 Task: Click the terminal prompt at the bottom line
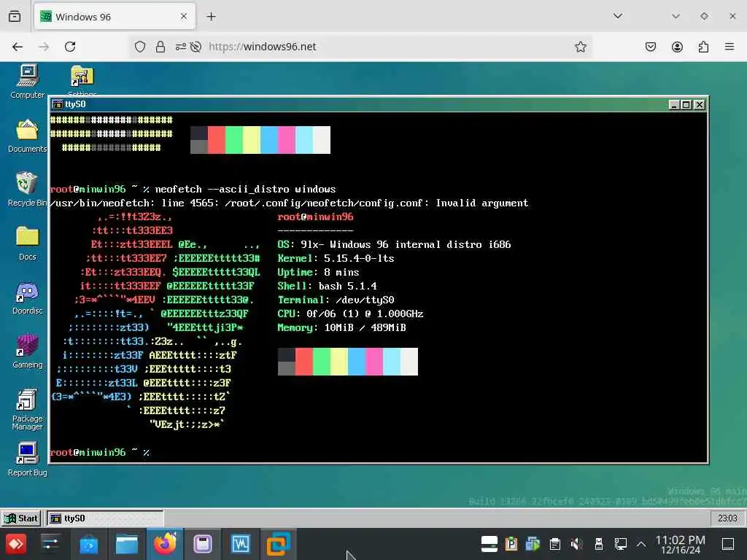pyautogui.click(x=100, y=452)
